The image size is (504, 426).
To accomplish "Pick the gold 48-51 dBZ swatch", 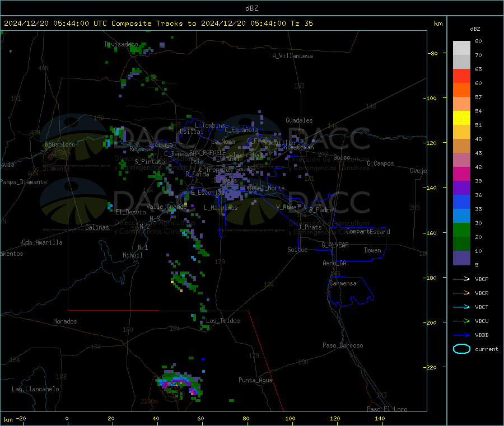I will pos(461,132).
